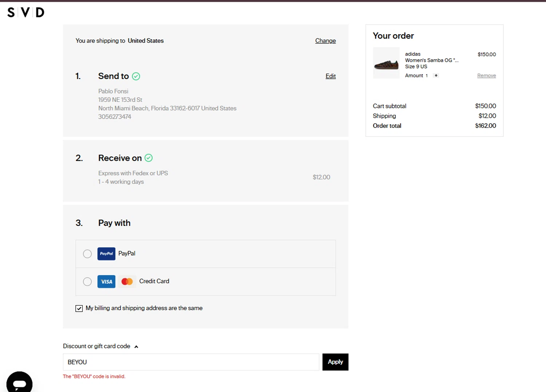This screenshot has width=546, height=392.
Task: Click the phone number 3056273474
Action: (x=115, y=117)
